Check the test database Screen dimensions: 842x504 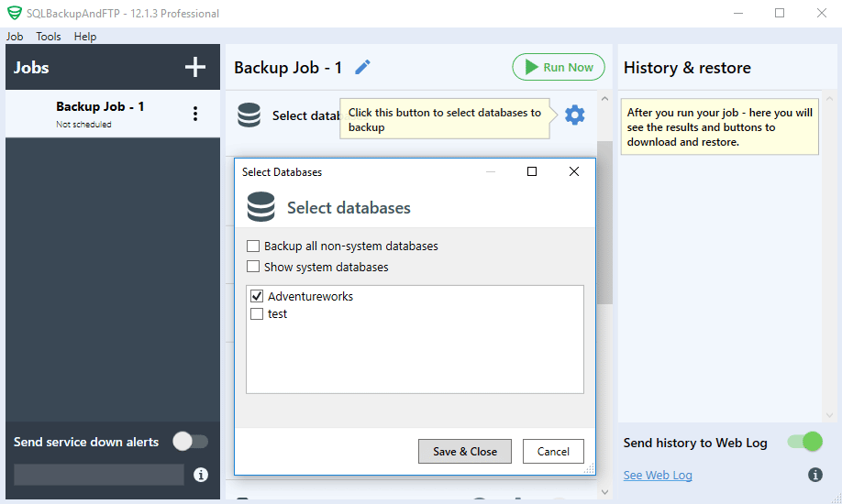point(257,313)
